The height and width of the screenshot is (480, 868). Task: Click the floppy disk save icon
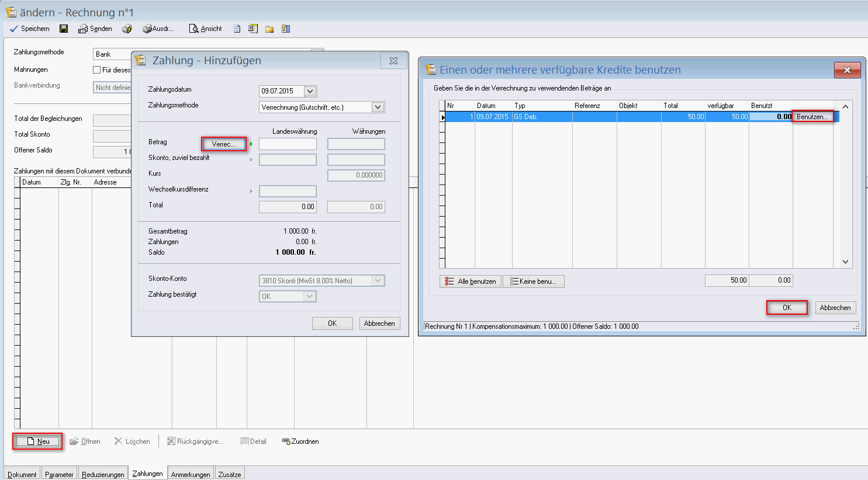[x=64, y=29]
